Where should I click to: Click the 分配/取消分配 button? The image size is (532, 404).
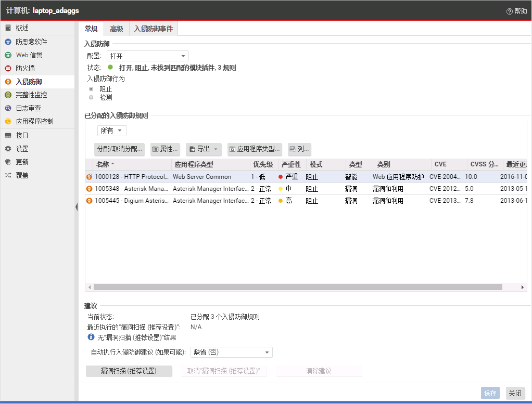(120, 149)
